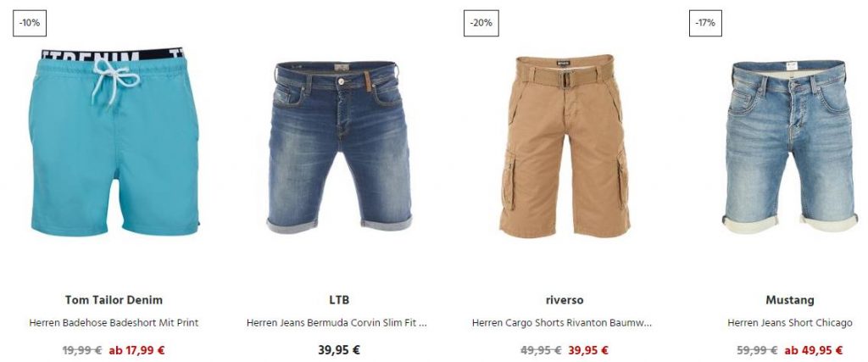868x362 pixels.
Task: Open the dark blue LTB jeans shorts image
Action: (339, 147)
